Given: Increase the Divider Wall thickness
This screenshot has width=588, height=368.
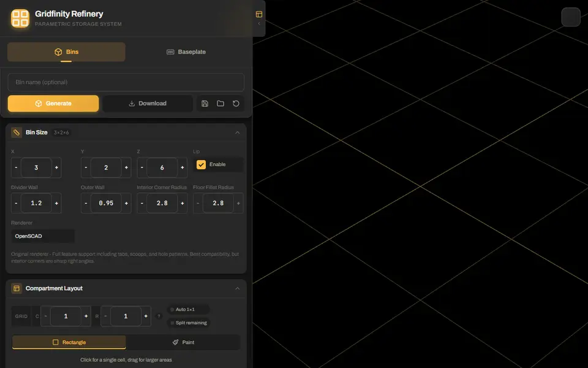Looking at the screenshot, I should pos(56,203).
